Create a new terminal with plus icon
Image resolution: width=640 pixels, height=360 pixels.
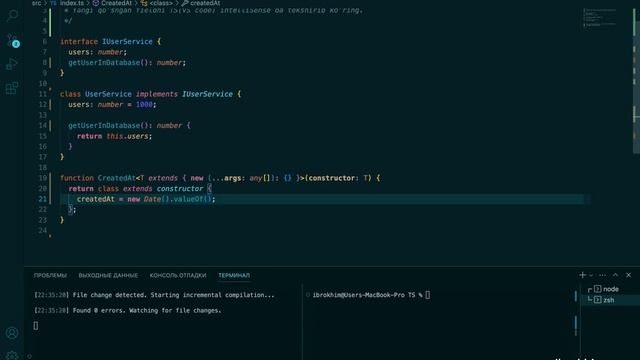[x=582, y=275]
